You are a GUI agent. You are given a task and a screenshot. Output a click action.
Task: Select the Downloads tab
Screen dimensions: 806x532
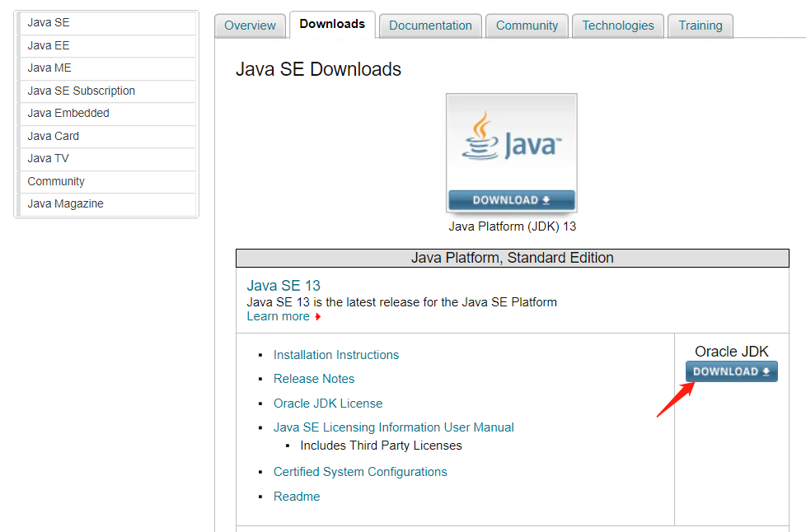point(332,24)
